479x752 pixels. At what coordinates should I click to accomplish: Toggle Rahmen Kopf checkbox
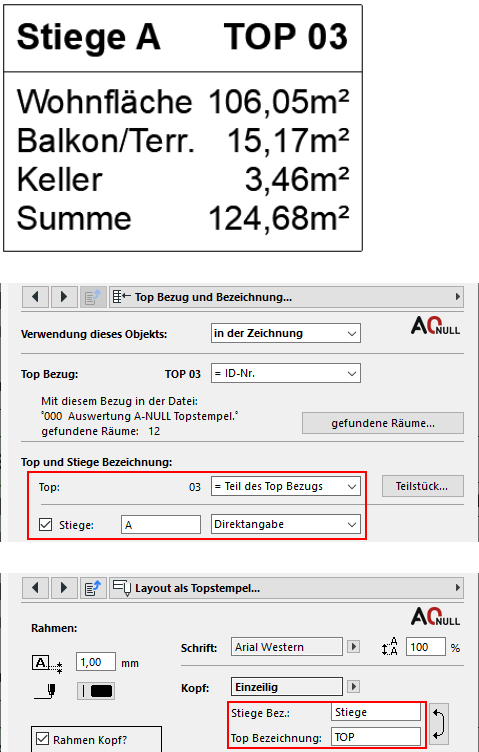pos(43,739)
